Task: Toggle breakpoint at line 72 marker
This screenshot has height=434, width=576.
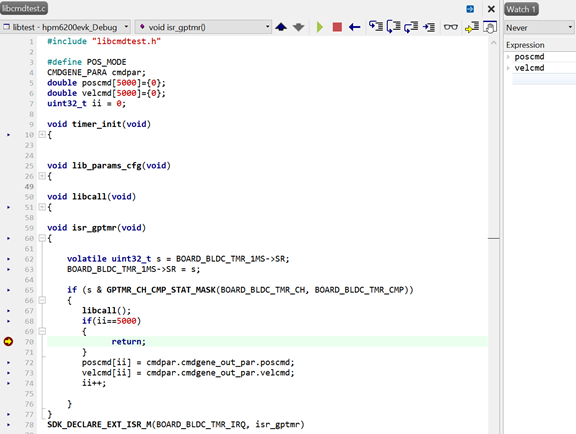Action: click(8, 363)
